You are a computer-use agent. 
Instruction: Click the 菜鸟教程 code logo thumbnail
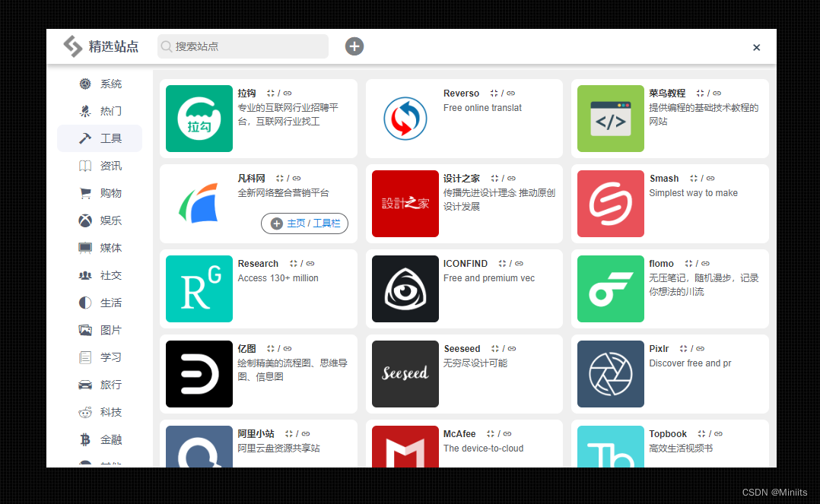click(611, 119)
